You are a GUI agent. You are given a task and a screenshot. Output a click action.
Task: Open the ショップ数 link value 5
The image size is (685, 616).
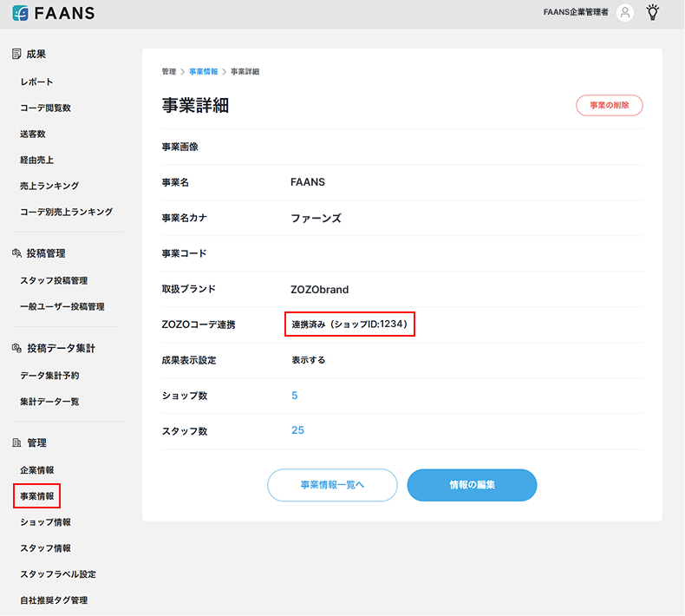[x=295, y=396]
